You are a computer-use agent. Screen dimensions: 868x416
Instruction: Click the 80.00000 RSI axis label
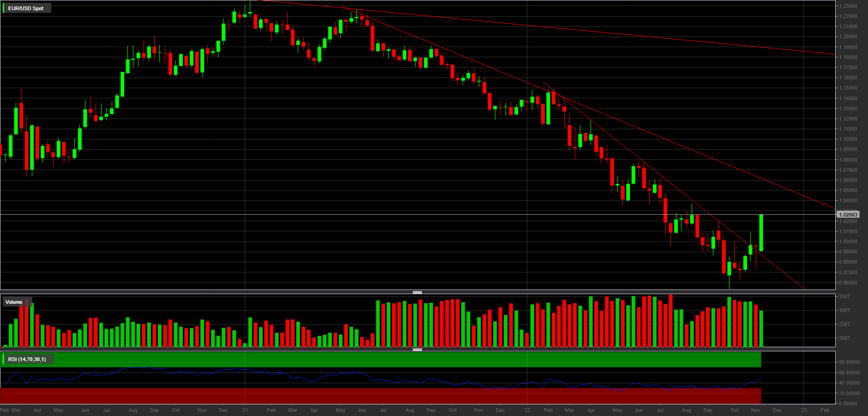[x=850, y=362]
